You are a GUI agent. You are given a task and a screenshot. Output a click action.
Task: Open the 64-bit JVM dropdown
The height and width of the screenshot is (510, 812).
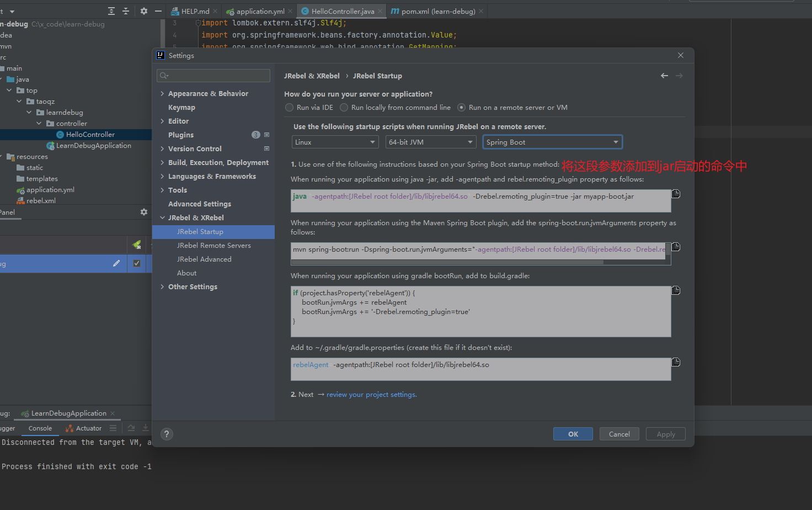tap(430, 142)
